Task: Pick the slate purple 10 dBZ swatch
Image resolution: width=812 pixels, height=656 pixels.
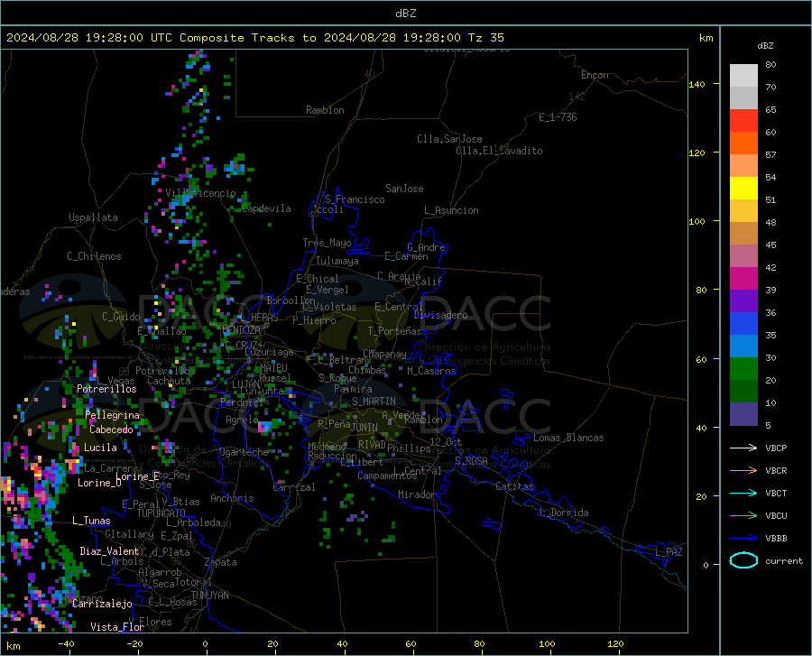Action: (x=743, y=414)
